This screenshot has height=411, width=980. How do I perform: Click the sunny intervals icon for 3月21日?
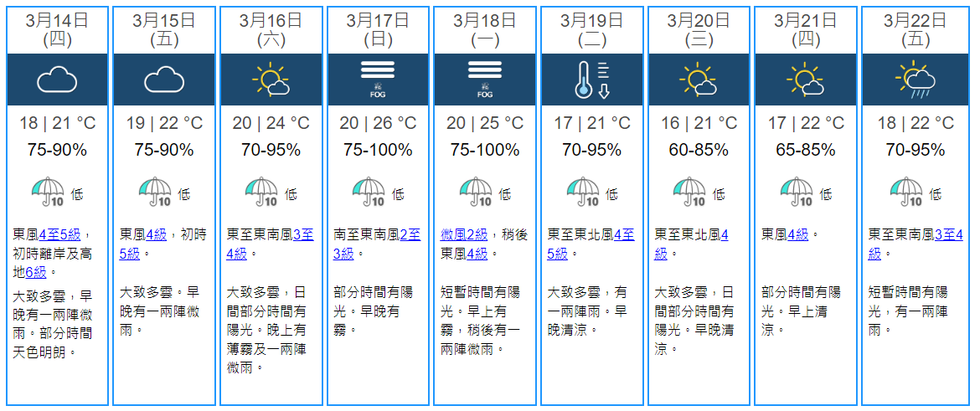pos(806,80)
